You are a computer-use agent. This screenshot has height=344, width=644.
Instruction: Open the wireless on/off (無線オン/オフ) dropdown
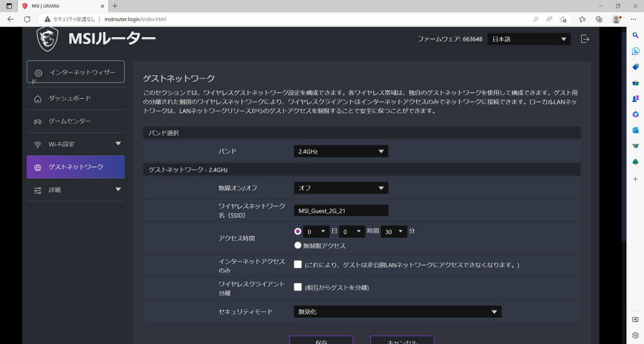(341, 188)
